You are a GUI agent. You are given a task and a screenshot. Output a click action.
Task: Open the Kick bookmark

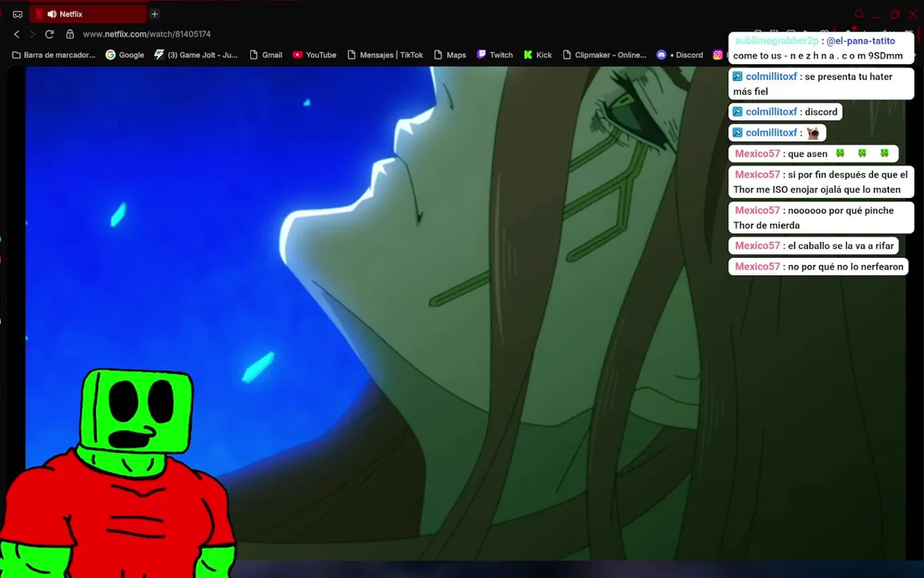(x=537, y=55)
